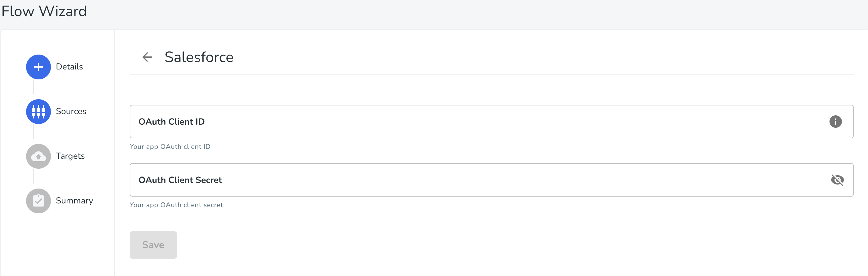Screen dimensions: 868x276
Task: Click the Details step plus icon
Action: click(38, 67)
